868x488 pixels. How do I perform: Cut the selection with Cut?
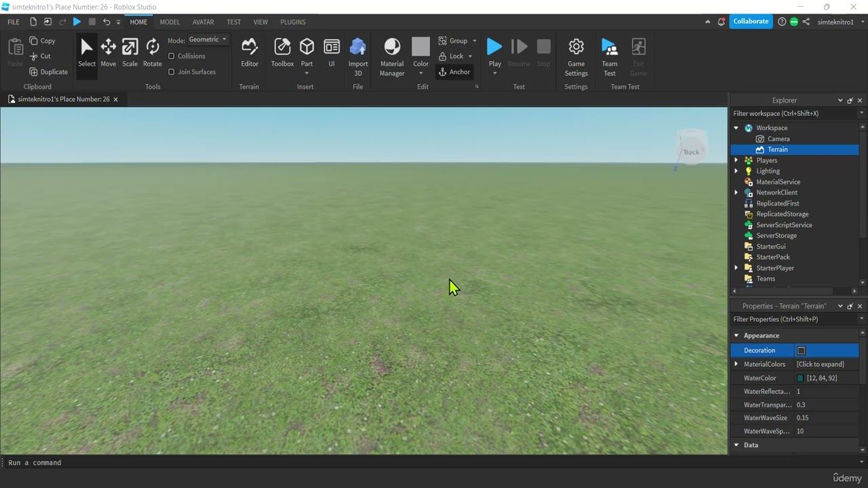(x=40, y=56)
